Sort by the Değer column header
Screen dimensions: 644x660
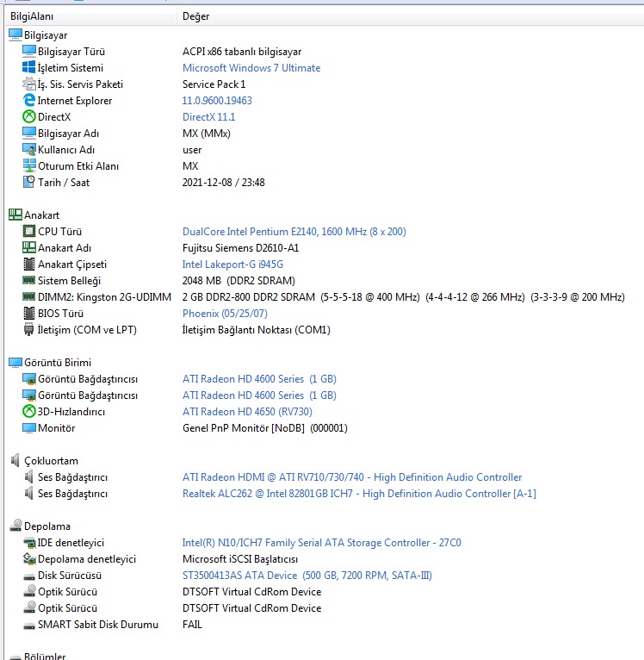point(195,16)
